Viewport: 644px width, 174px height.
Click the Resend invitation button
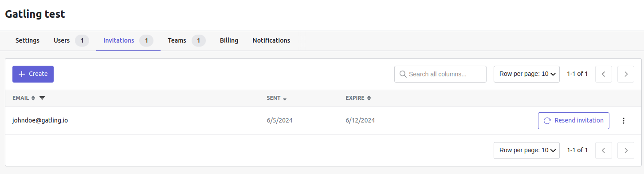point(573,121)
